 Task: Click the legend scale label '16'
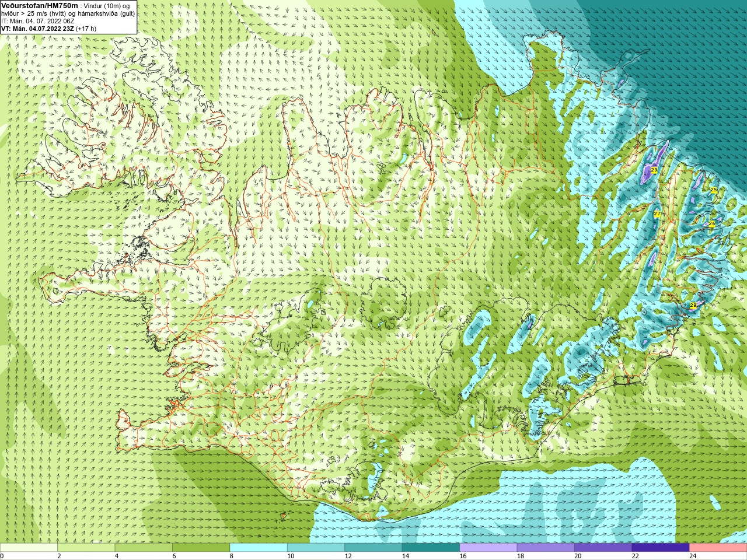coord(463,556)
